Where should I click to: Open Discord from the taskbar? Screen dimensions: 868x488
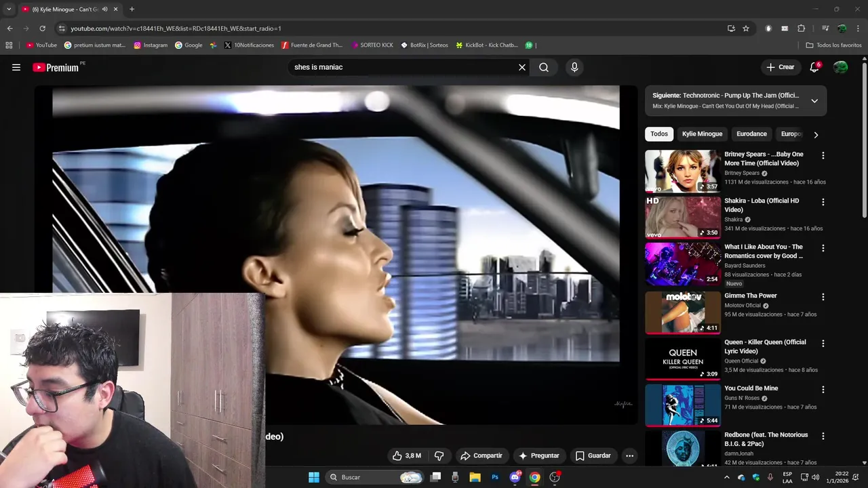pyautogui.click(x=515, y=477)
